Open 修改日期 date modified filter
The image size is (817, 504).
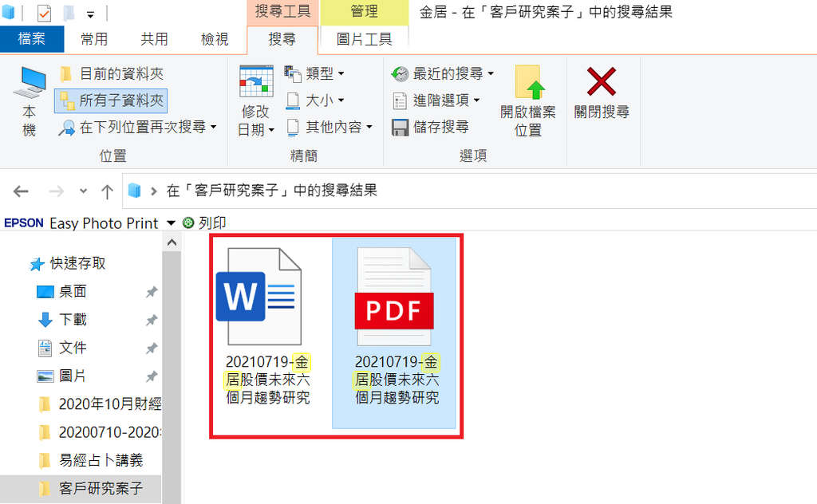pos(256,101)
